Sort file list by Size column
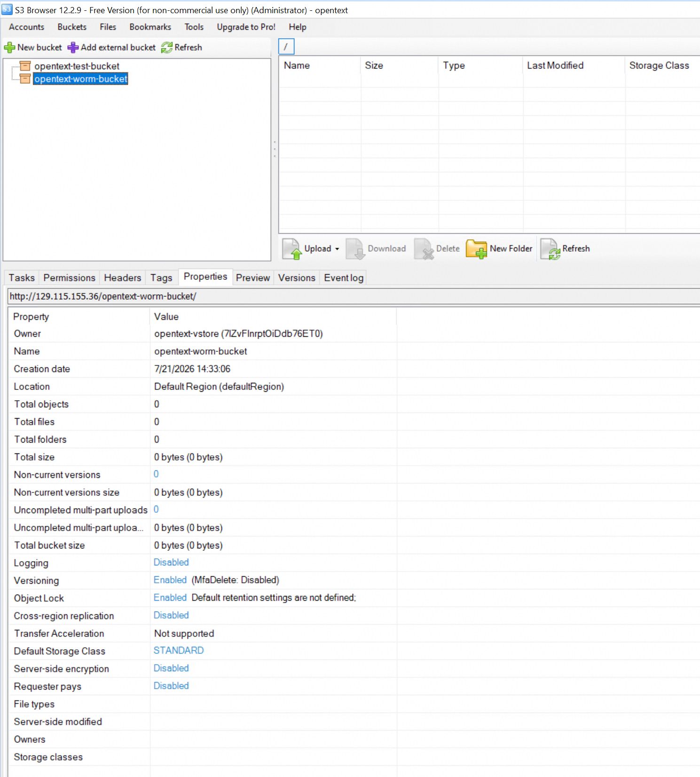This screenshot has height=777, width=700. tap(400, 66)
